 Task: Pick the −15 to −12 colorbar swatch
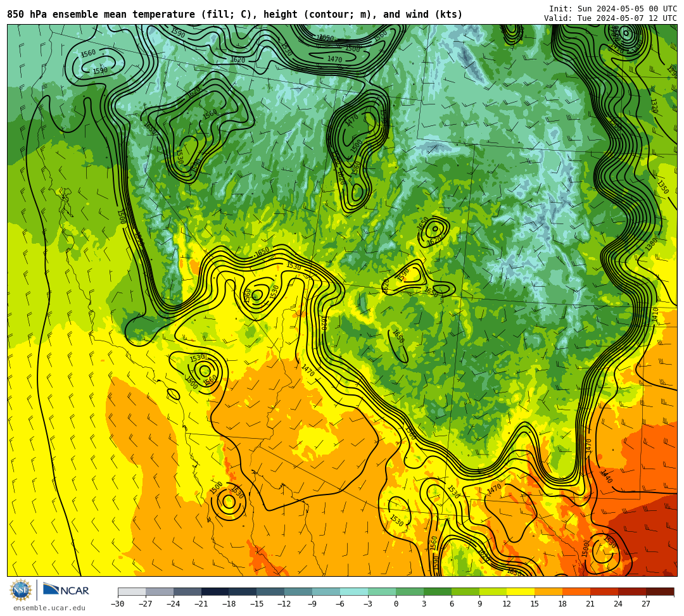pyautogui.click(x=271, y=591)
